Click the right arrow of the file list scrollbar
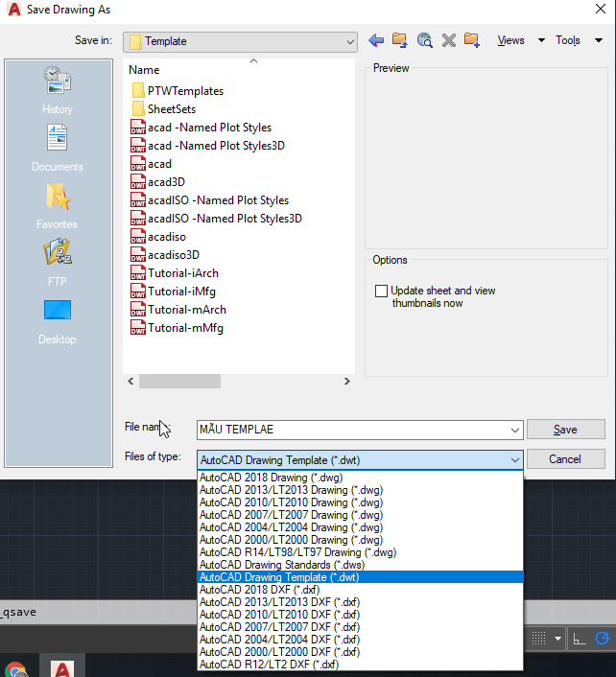616x677 pixels. [347, 382]
